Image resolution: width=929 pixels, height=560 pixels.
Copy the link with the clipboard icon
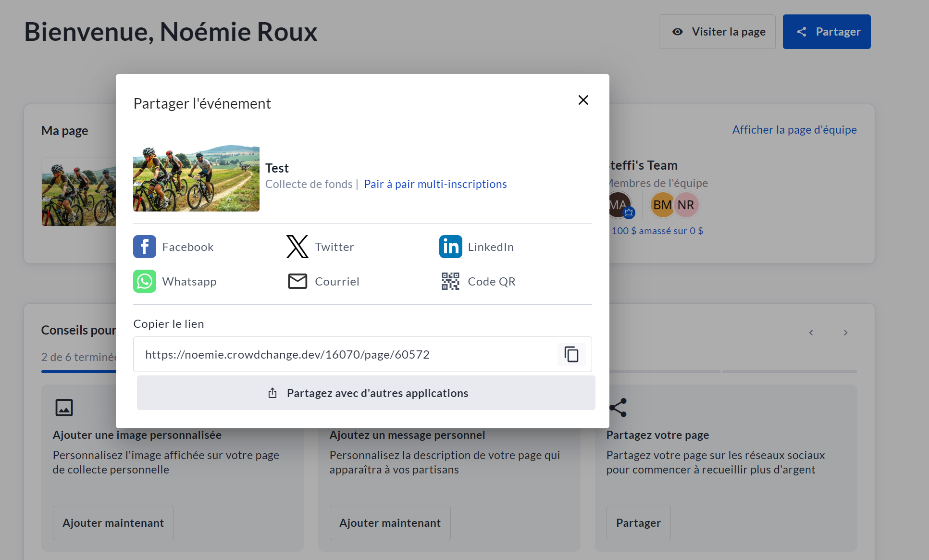point(571,354)
